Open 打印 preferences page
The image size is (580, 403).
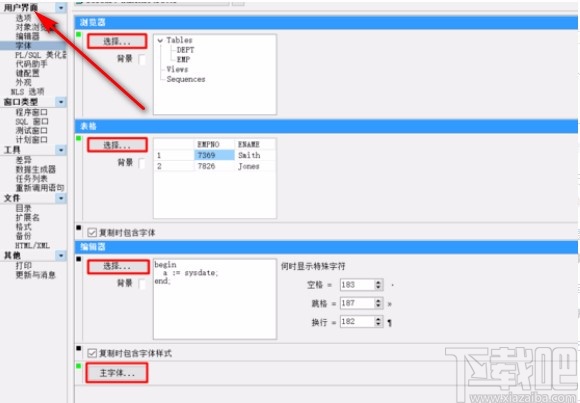pyautogui.click(x=23, y=266)
